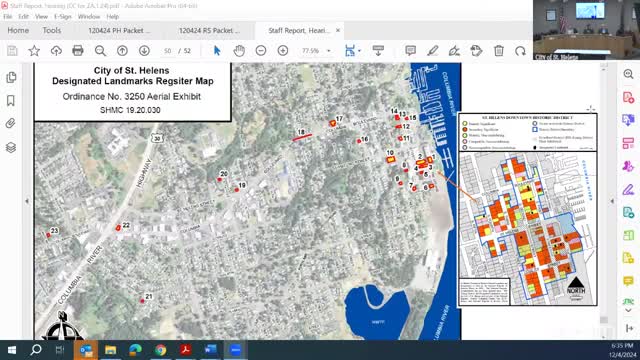Open the Find text magnifier
Image resolution: width=640 pixels, height=360 pixels.
tap(100, 51)
